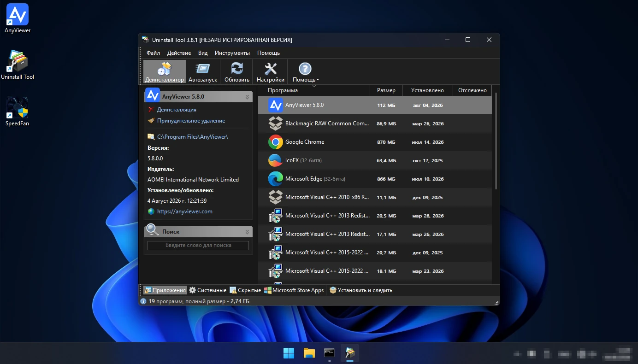Click the red X Деинсталляция icon

pos(151,110)
